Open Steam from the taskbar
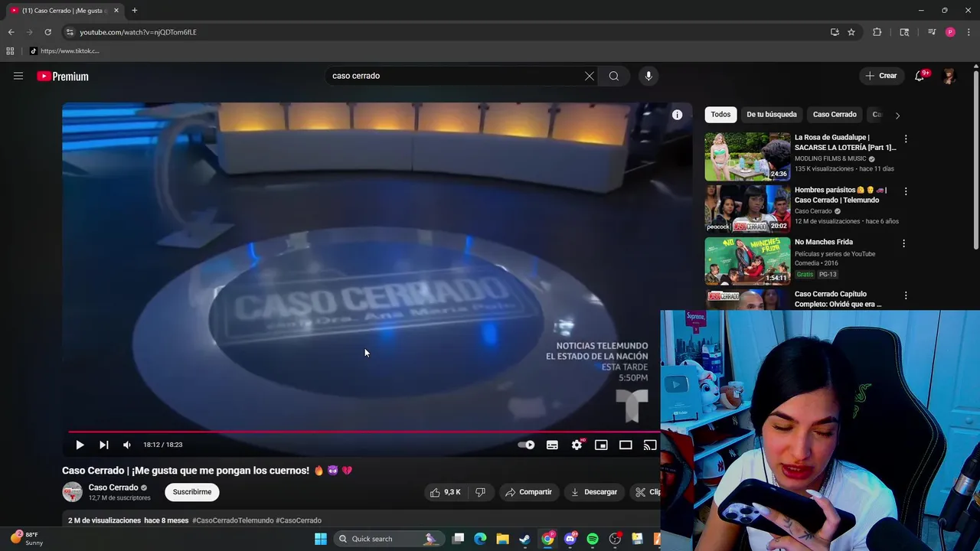The image size is (980, 551). (x=524, y=539)
